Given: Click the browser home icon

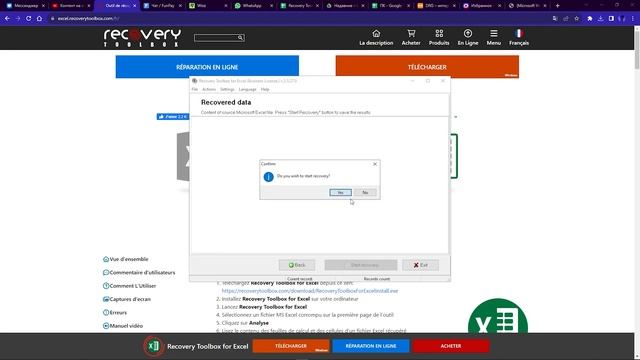Looking at the screenshot, I should pos(39,18).
